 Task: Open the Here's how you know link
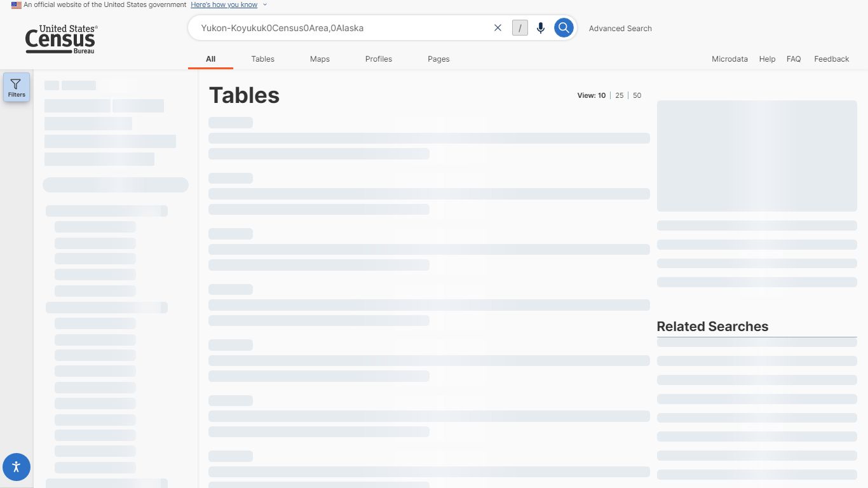[x=224, y=5]
